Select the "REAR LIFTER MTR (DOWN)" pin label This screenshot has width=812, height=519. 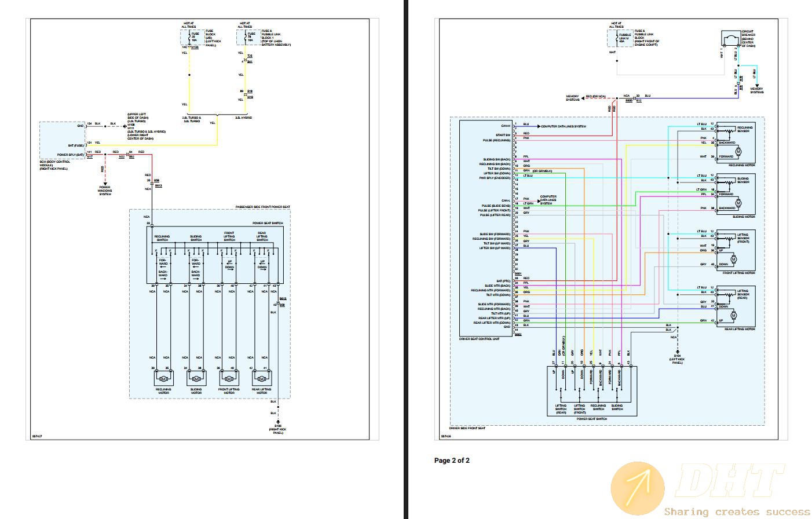(492, 323)
